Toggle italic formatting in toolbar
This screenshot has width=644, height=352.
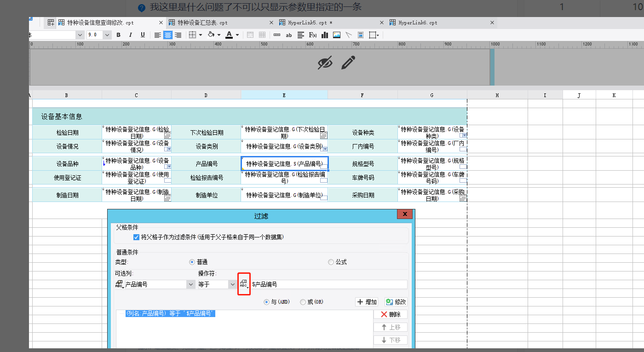tap(130, 35)
